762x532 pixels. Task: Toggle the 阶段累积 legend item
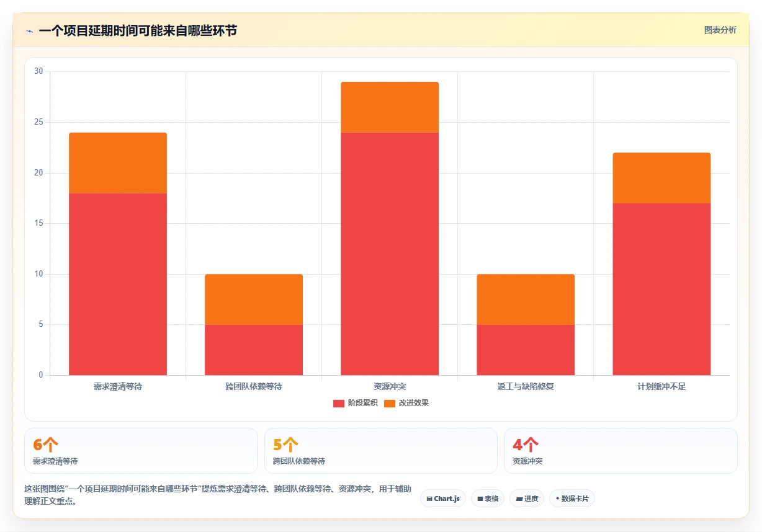point(355,403)
